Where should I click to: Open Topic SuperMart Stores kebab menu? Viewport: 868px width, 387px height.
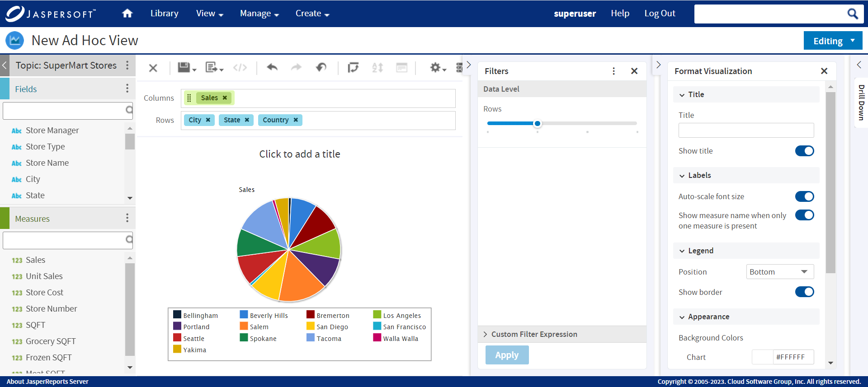(x=127, y=65)
